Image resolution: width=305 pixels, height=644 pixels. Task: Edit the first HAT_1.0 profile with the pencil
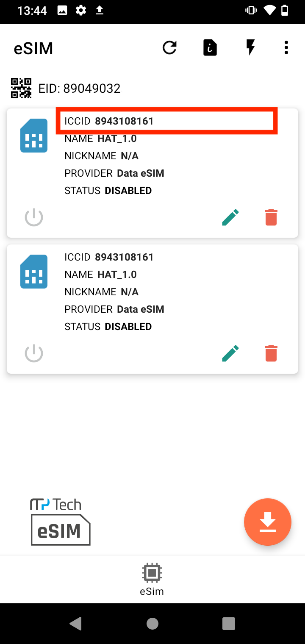(x=230, y=217)
